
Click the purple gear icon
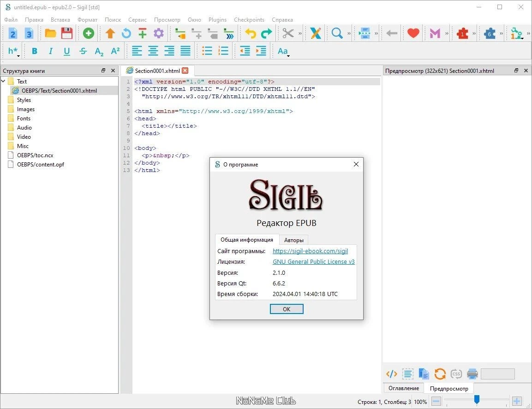point(158,33)
